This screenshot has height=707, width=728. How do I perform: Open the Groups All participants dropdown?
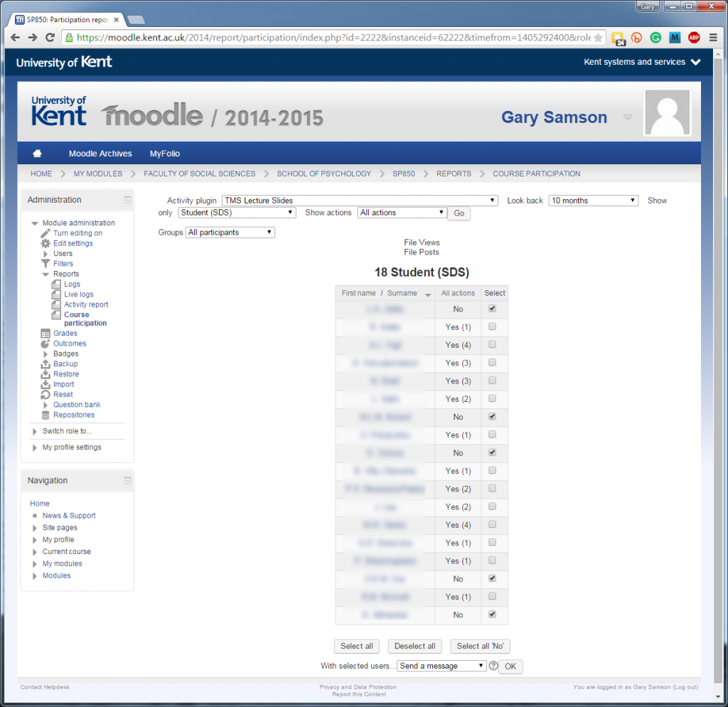(x=229, y=231)
